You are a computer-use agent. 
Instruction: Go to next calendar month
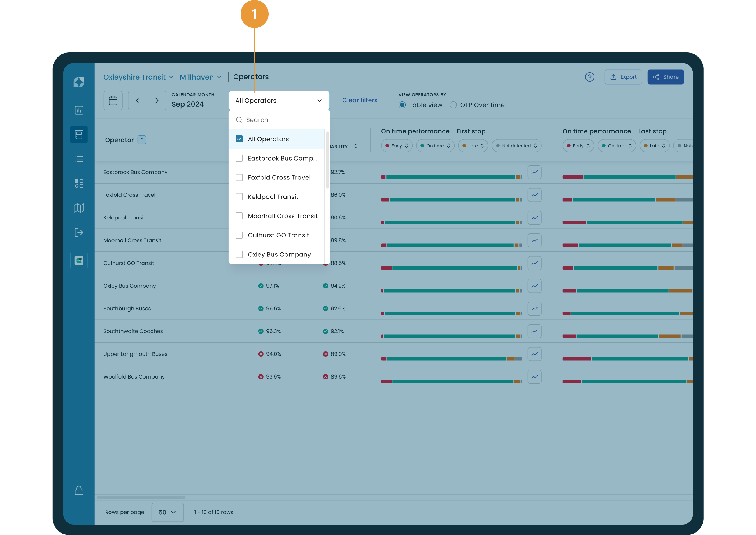157,101
